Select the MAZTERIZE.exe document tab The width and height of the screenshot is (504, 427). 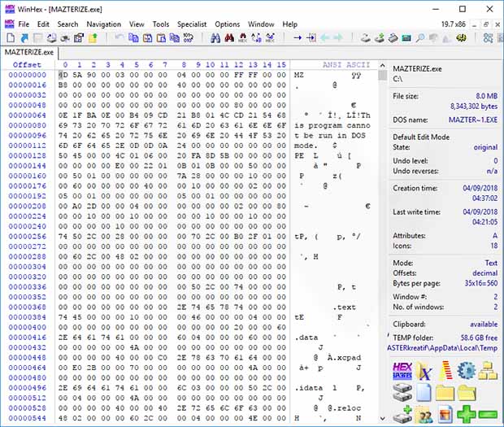point(29,52)
